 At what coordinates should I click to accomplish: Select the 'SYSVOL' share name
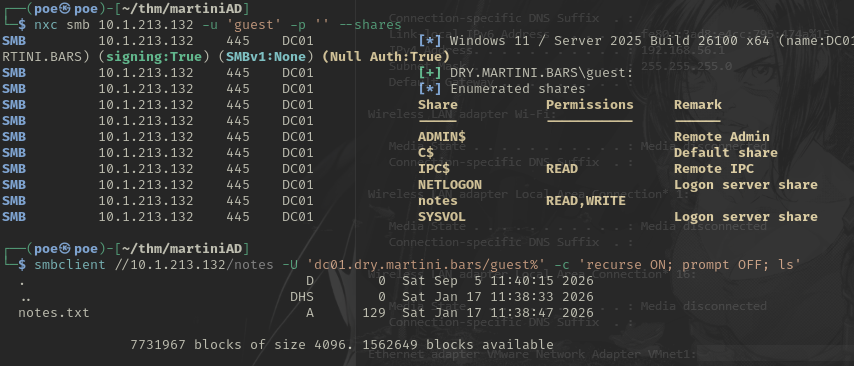point(442,216)
